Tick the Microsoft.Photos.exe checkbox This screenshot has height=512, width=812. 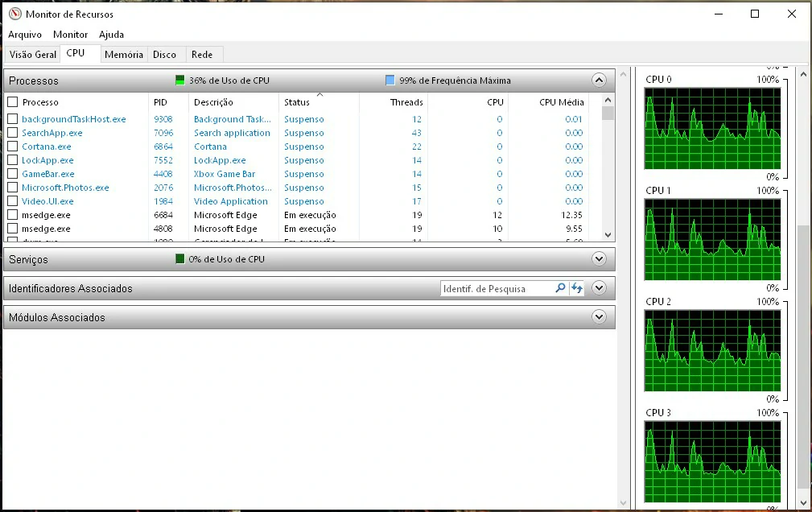(13, 187)
